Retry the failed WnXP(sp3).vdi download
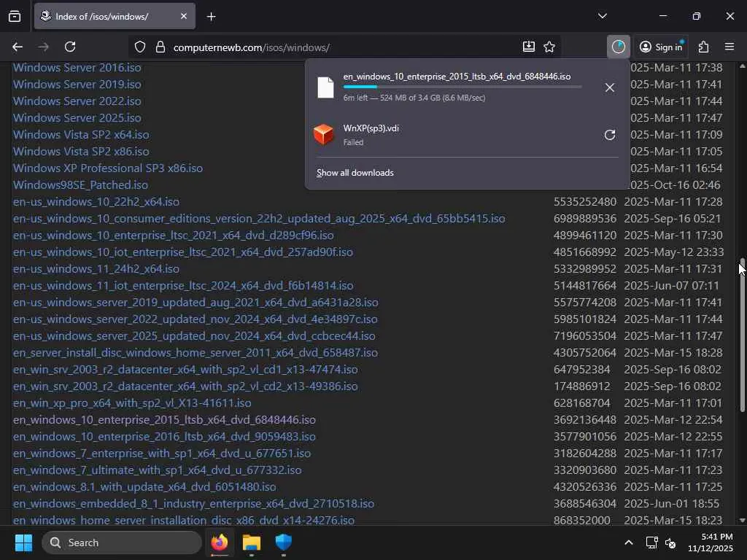This screenshot has height=560, width=747. [609, 135]
